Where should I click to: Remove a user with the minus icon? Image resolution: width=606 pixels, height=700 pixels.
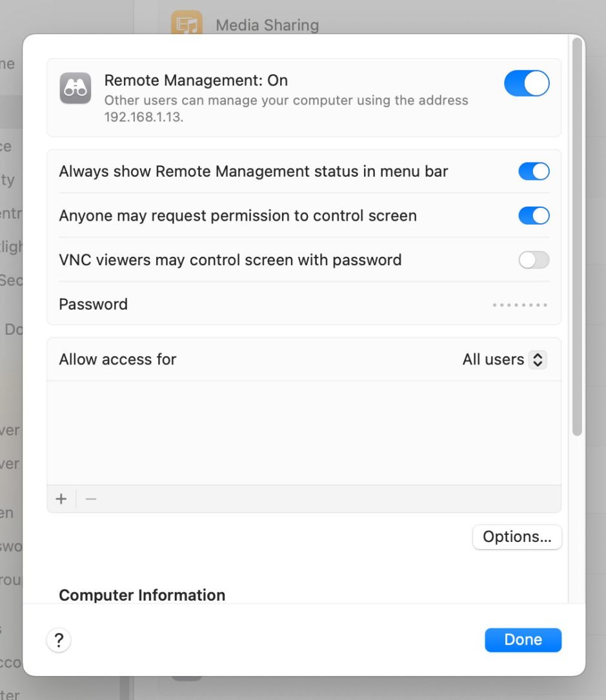(90, 498)
